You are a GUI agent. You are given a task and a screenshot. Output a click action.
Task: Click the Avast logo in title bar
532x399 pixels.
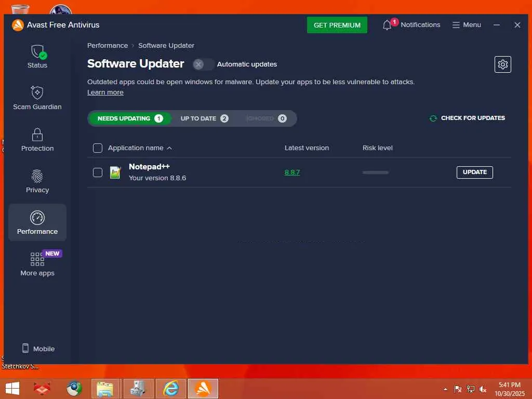click(18, 25)
